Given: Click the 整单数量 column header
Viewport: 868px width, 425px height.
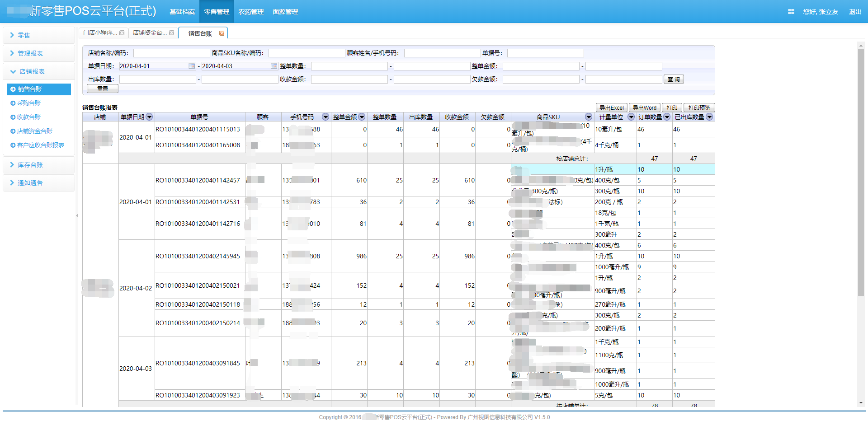Looking at the screenshot, I should [385, 117].
